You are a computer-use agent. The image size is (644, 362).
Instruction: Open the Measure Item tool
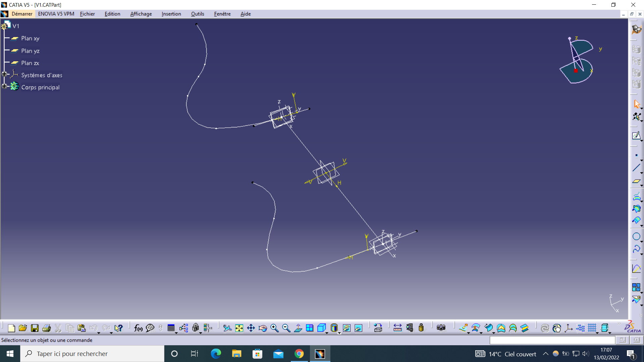pos(410,328)
